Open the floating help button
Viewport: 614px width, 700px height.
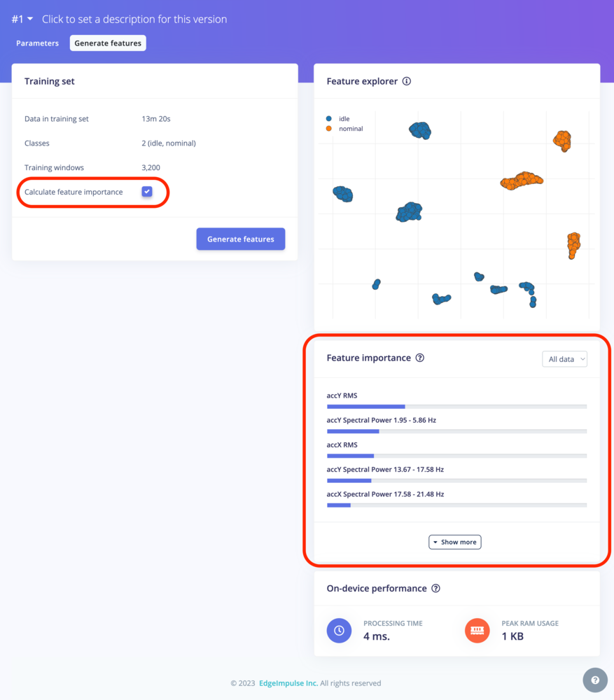pyautogui.click(x=595, y=680)
